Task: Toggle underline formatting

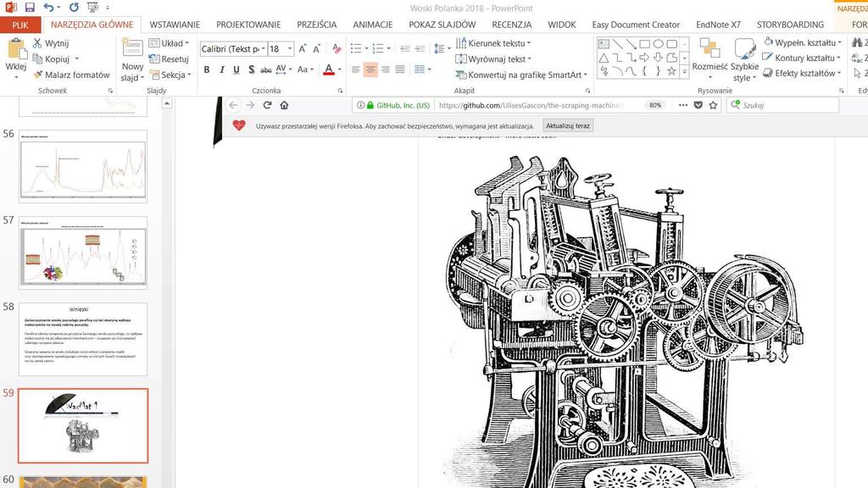Action: pos(236,69)
